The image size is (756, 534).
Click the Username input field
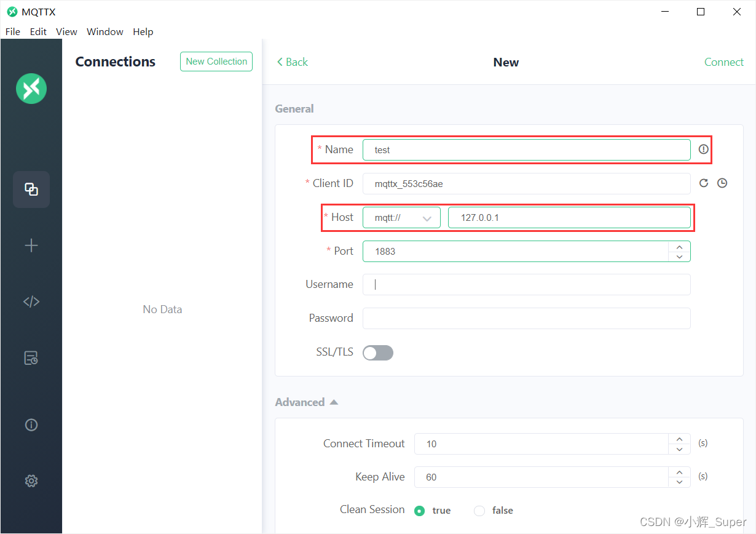[x=527, y=284]
